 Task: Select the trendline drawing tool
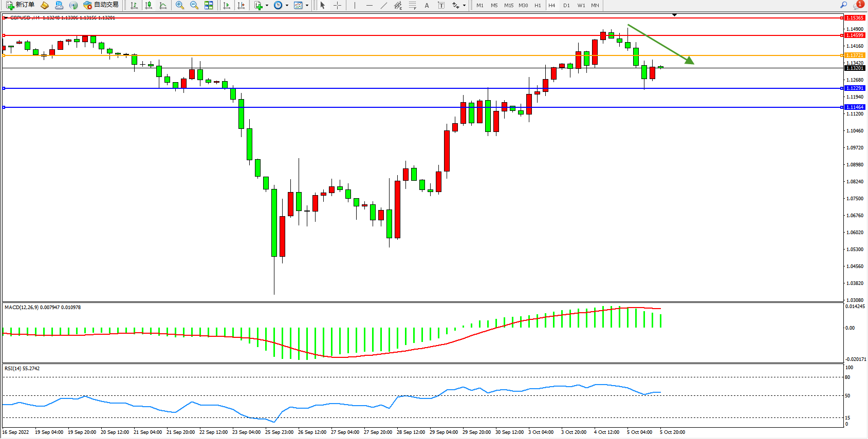[x=383, y=5]
